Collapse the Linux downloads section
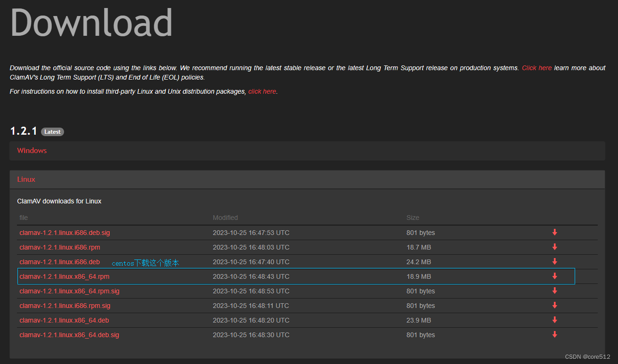 [x=307, y=179]
